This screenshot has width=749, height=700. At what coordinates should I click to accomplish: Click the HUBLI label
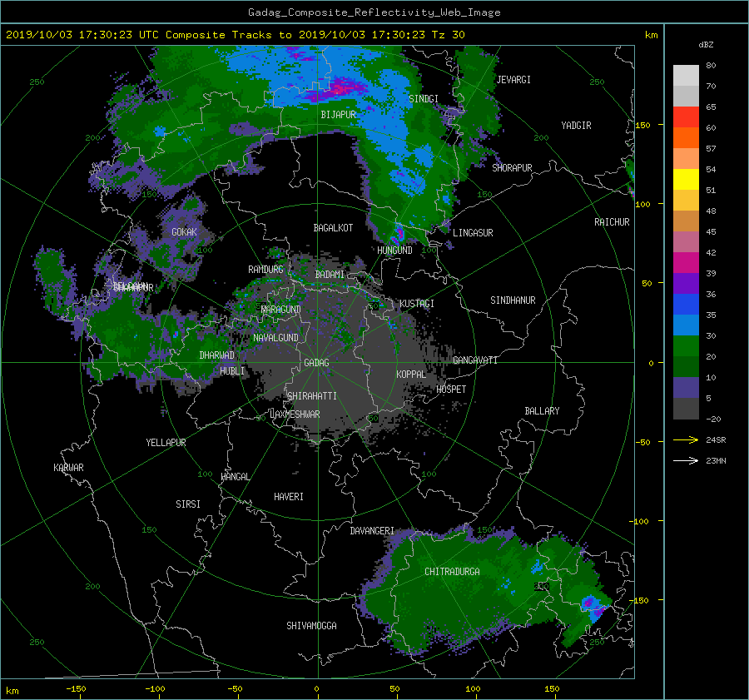click(x=232, y=371)
